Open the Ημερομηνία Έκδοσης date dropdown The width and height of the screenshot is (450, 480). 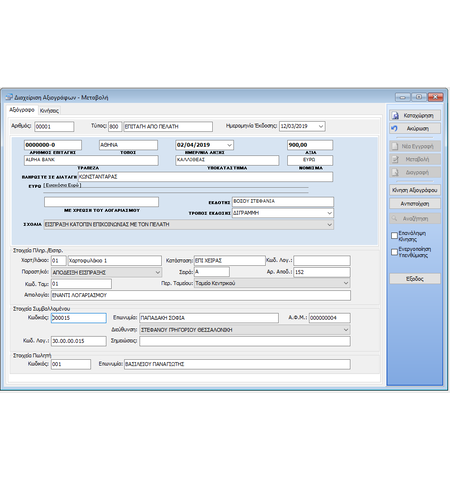click(x=321, y=126)
